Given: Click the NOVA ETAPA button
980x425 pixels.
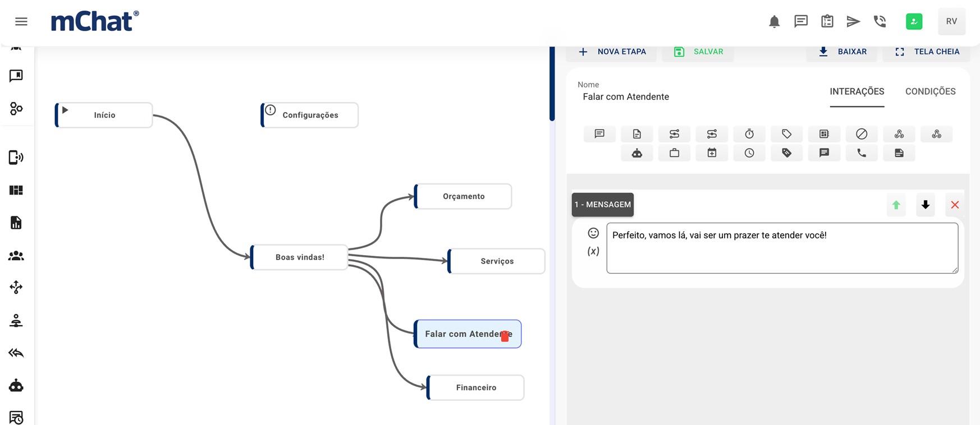Looking at the screenshot, I should click(x=612, y=52).
